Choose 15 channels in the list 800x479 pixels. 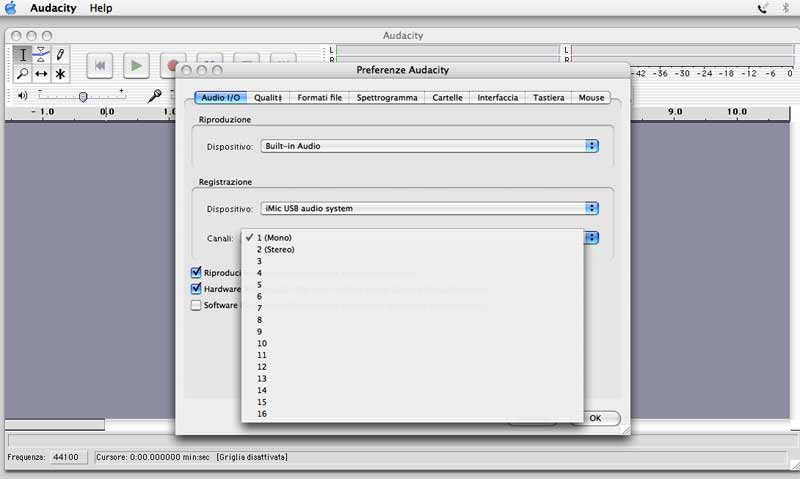412,402
